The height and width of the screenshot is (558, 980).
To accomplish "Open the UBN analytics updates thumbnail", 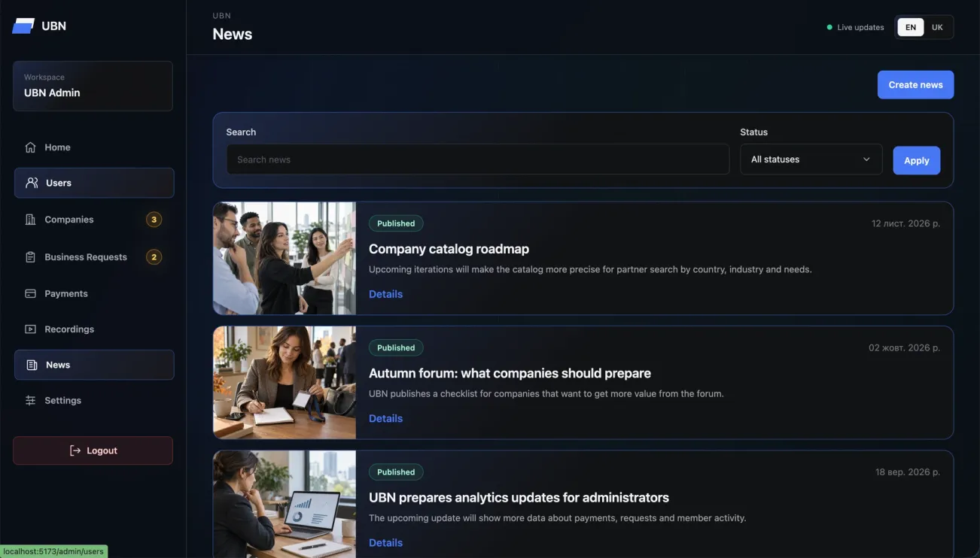I will 285,504.
